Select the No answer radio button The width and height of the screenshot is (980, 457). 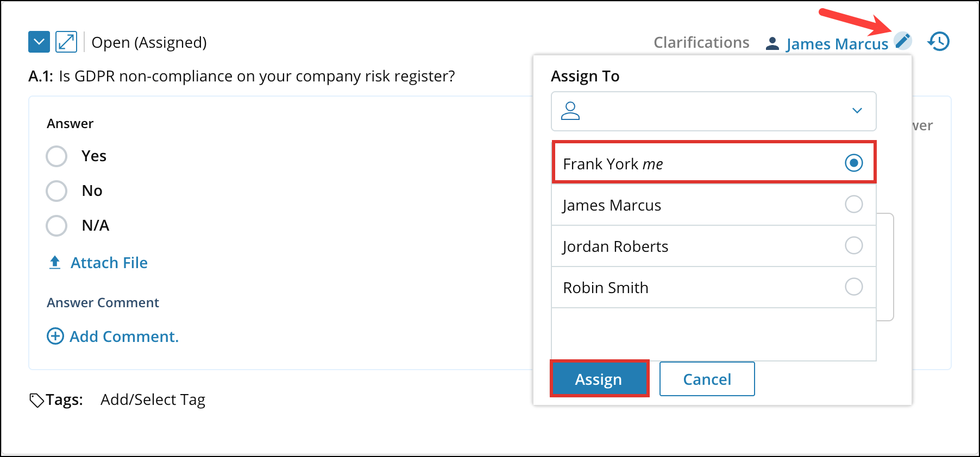[x=56, y=191]
